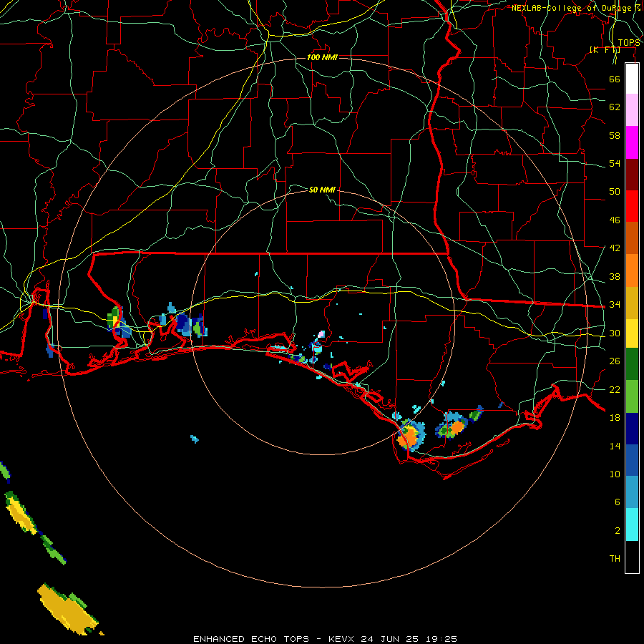Select the dark red legend color band

pyautogui.click(x=632, y=175)
